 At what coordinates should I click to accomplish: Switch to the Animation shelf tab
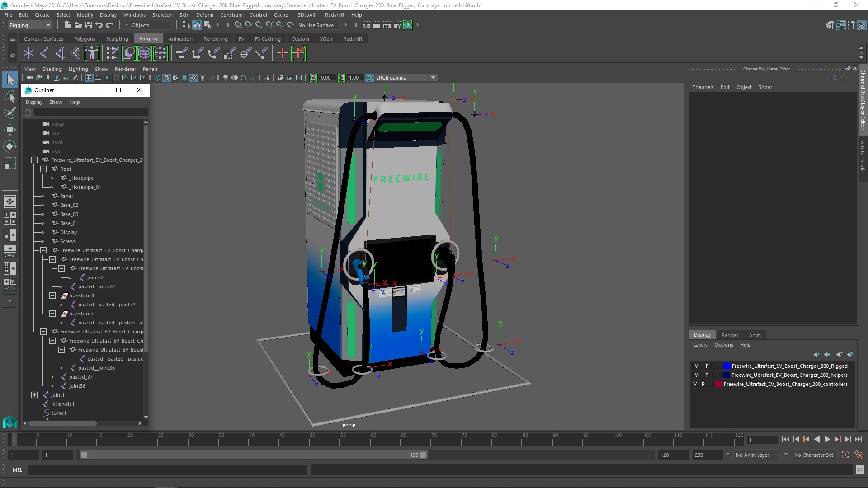[x=180, y=39]
